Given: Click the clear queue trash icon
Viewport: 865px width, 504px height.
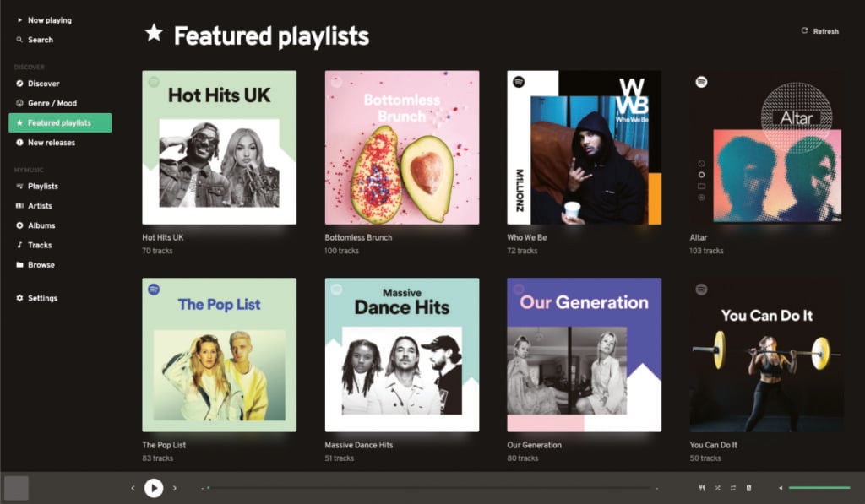Looking at the screenshot, I should pyautogui.click(x=749, y=488).
